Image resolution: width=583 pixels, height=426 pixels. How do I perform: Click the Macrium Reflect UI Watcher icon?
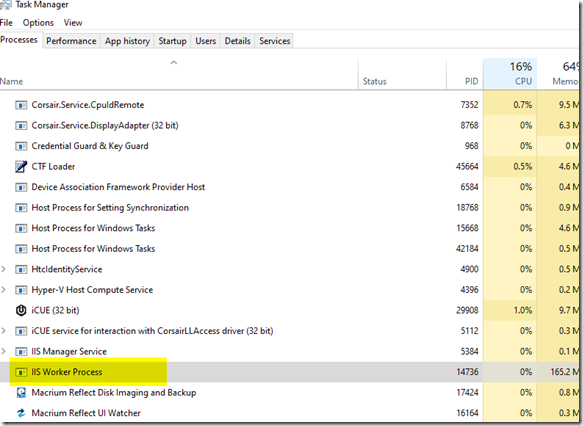[21, 413]
